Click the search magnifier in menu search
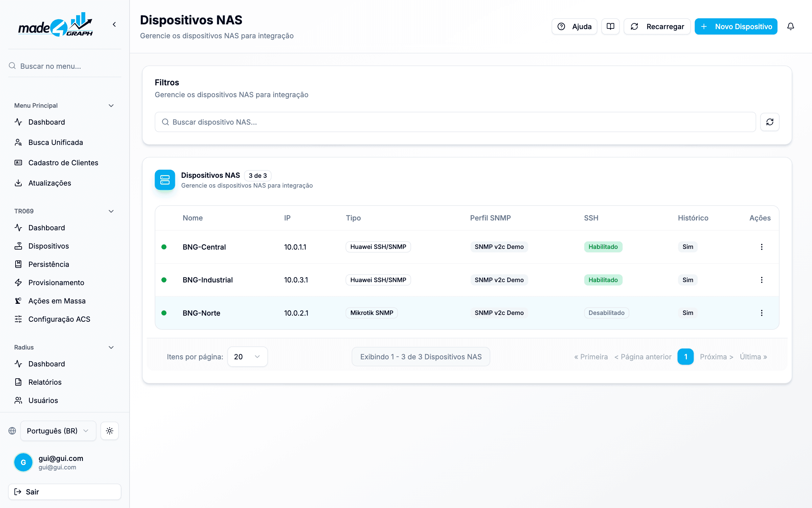 (12, 66)
